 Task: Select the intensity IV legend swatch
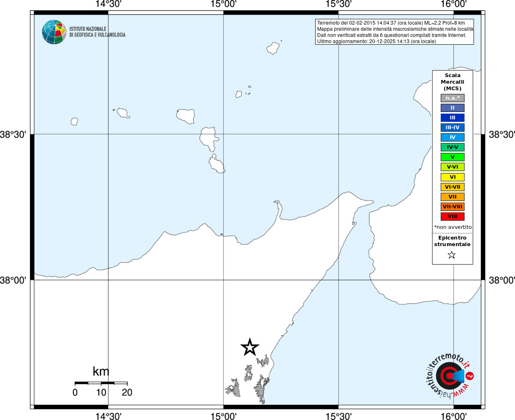(x=453, y=137)
